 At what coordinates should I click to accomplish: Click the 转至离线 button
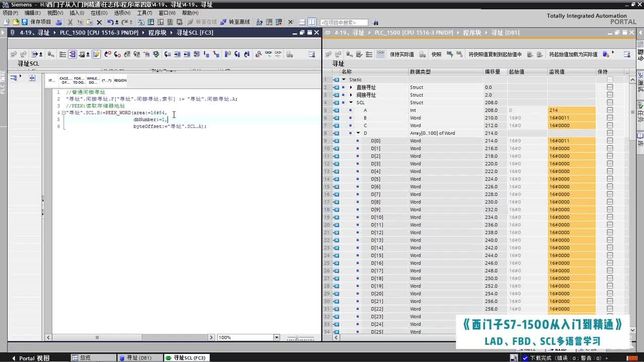pos(235,22)
